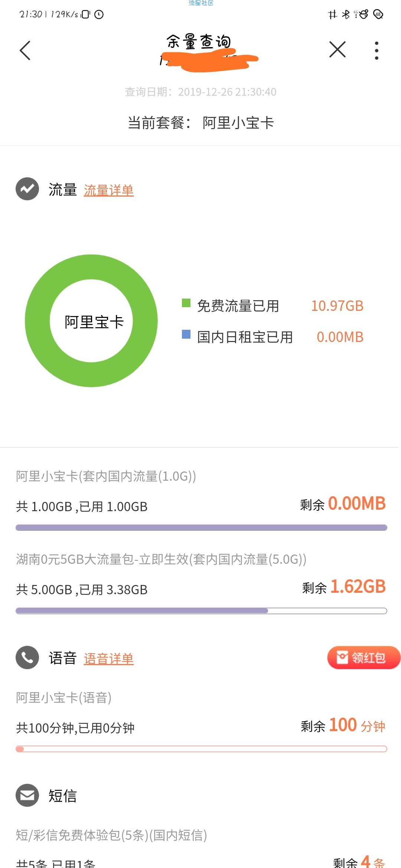Click the 5GB大流量包 usage progress bar
401x868 pixels.
click(x=201, y=611)
